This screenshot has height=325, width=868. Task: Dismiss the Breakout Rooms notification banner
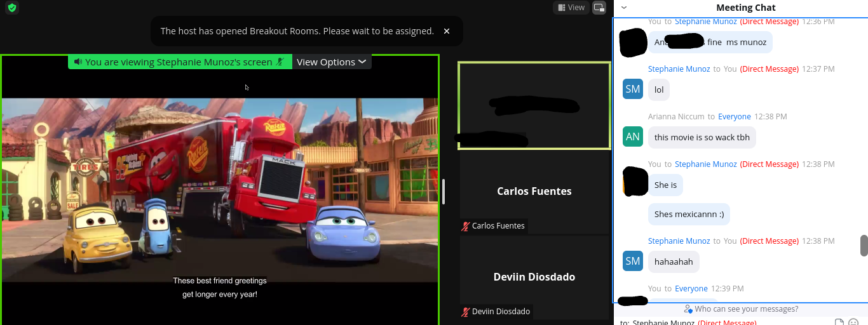click(x=447, y=30)
